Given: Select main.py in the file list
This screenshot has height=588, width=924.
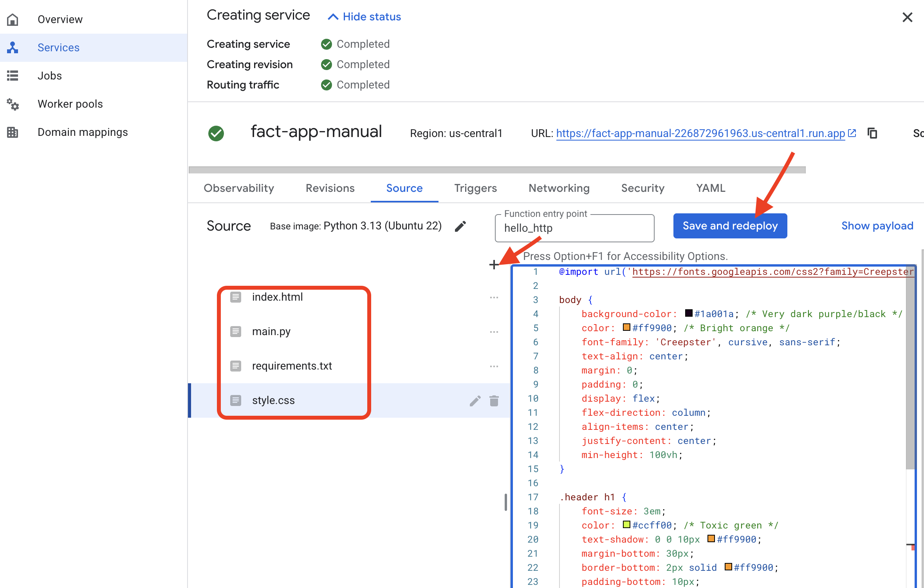Looking at the screenshot, I should pos(271,332).
